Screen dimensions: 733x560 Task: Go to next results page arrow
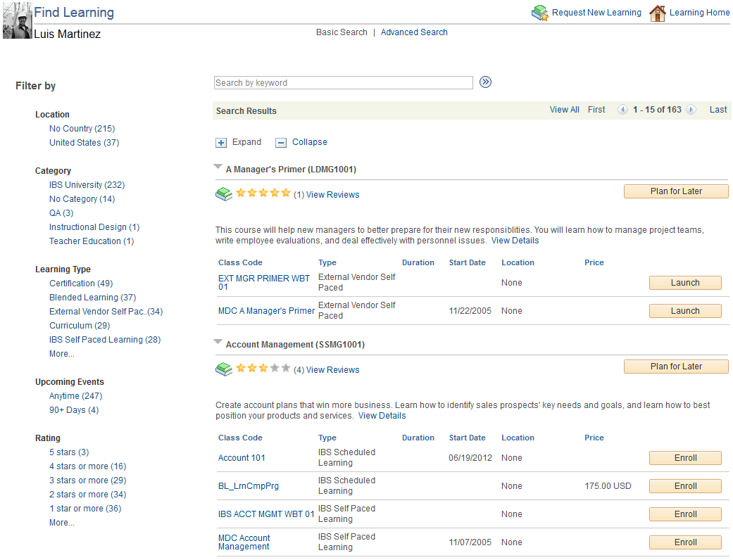(691, 110)
